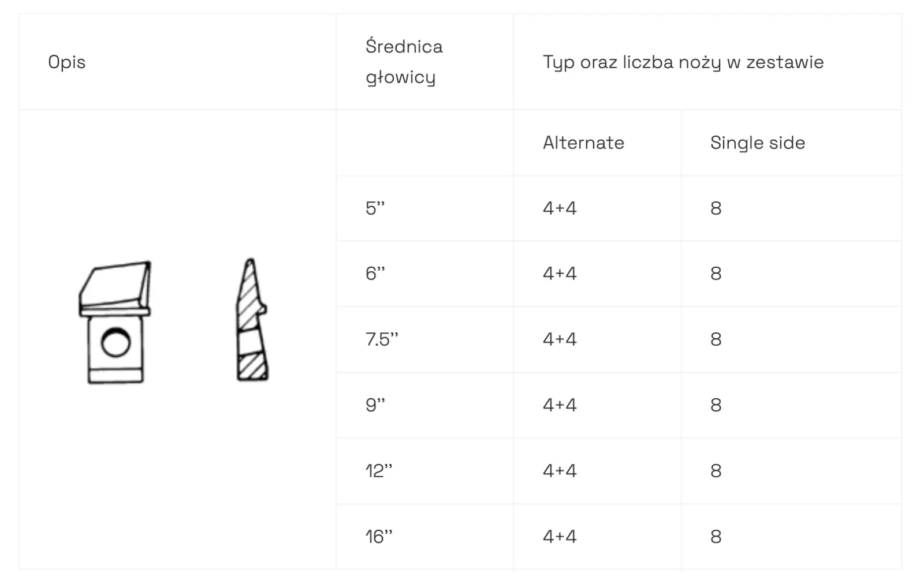924x587 pixels.
Task: Click the 16" head diameter cell
Action: pyautogui.click(x=379, y=536)
